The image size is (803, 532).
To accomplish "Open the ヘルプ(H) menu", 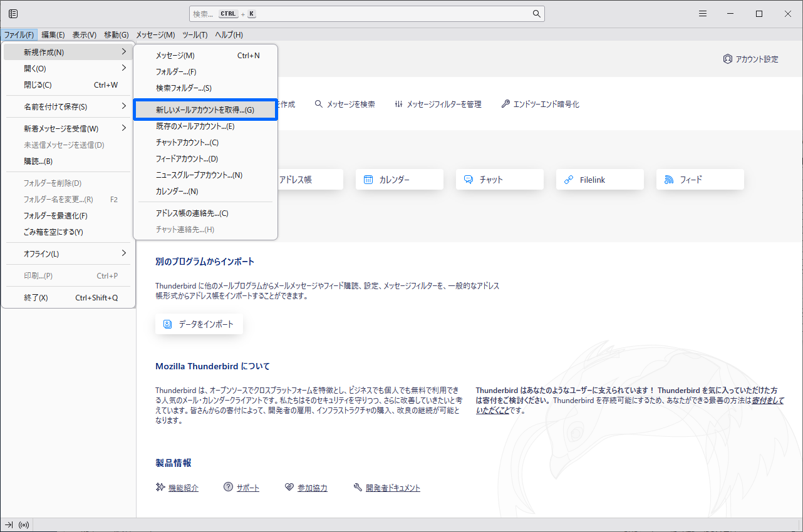I will pyautogui.click(x=229, y=35).
